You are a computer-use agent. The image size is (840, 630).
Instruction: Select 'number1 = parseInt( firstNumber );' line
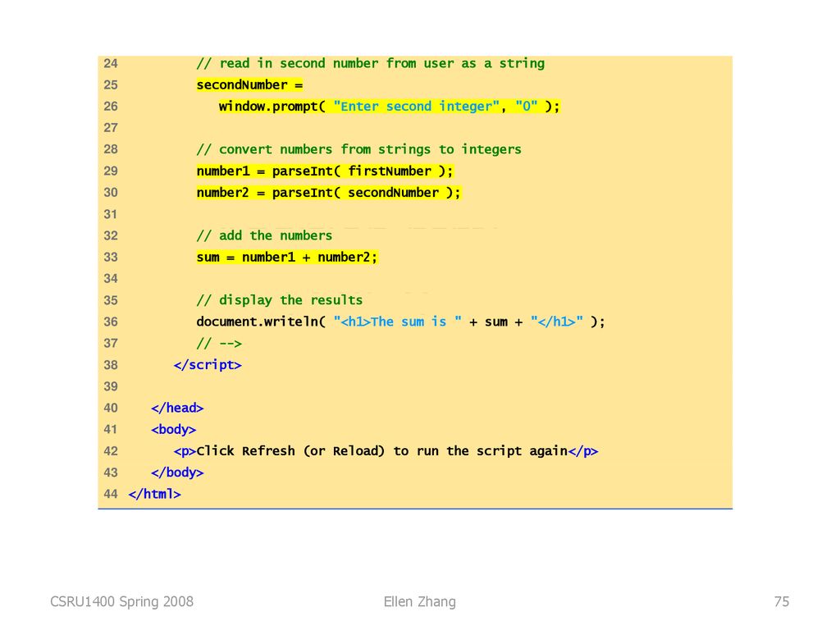point(325,171)
